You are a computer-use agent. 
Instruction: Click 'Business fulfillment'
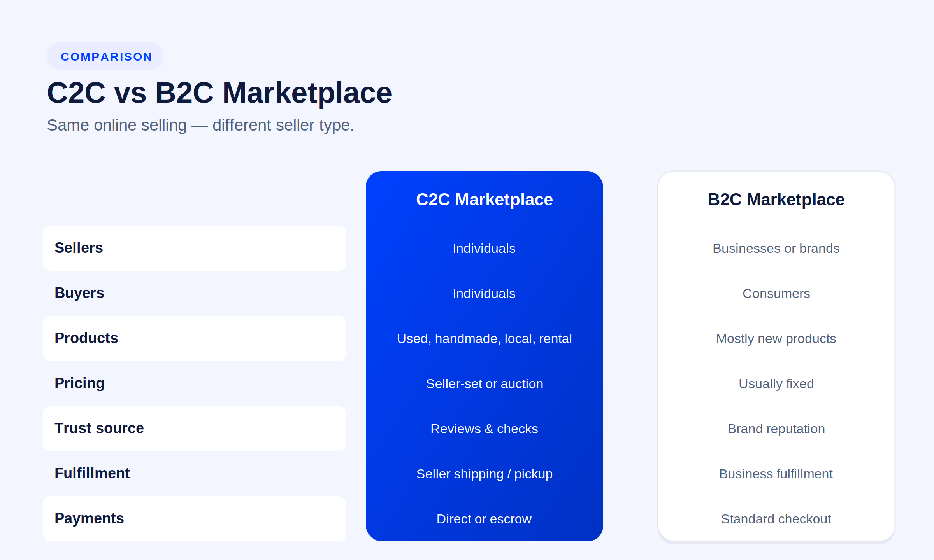[x=776, y=474]
